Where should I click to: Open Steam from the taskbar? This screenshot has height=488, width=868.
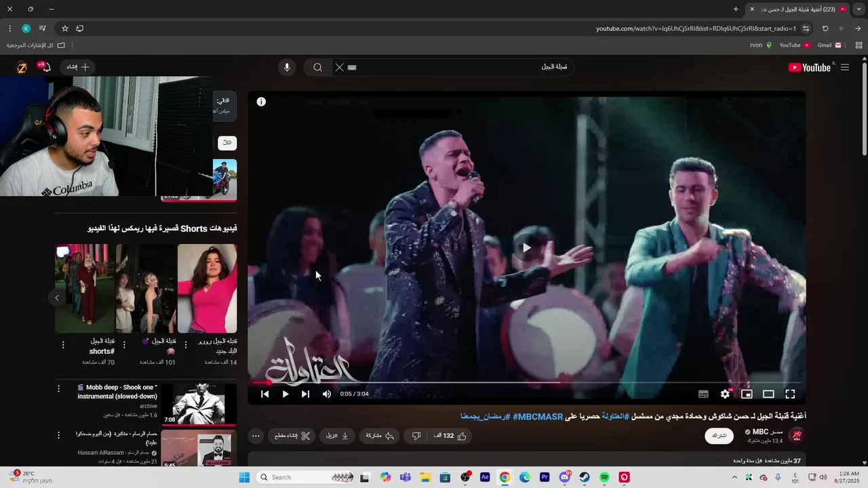pos(585,477)
